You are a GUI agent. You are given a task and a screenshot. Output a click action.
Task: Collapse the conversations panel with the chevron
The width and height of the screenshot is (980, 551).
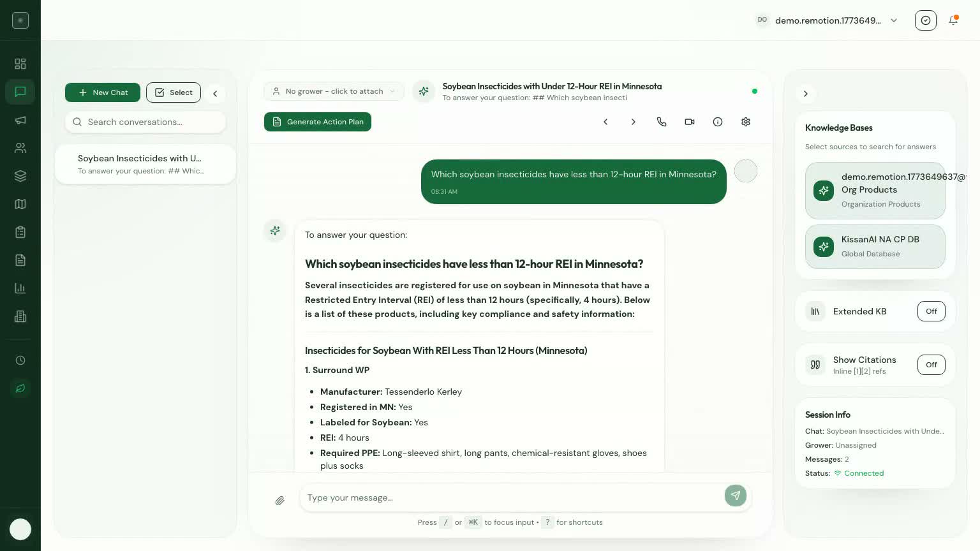pos(215,93)
